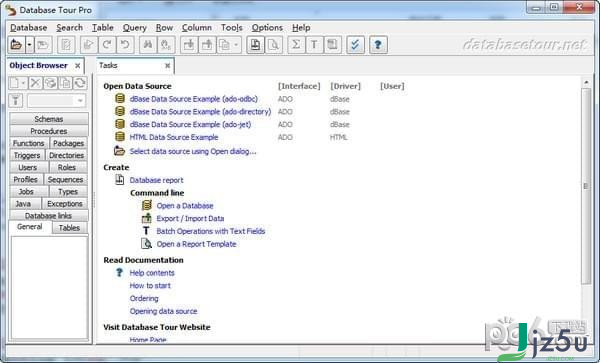Select the Schemas tab in Object Browser
The width and height of the screenshot is (600, 363).
pyautogui.click(x=49, y=119)
